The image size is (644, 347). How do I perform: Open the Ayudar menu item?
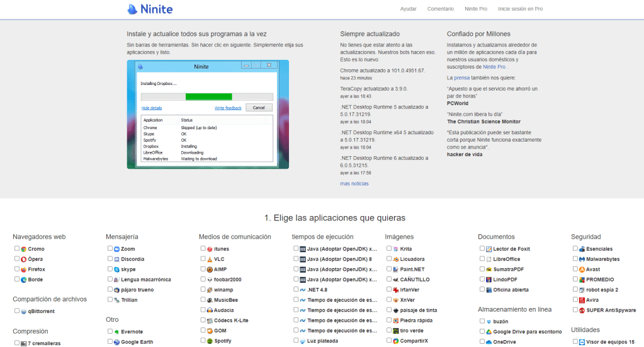tap(409, 9)
